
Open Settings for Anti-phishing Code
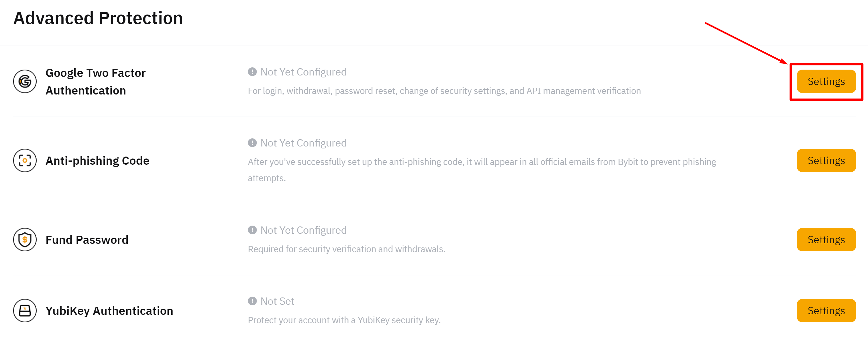click(x=826, y=160)
